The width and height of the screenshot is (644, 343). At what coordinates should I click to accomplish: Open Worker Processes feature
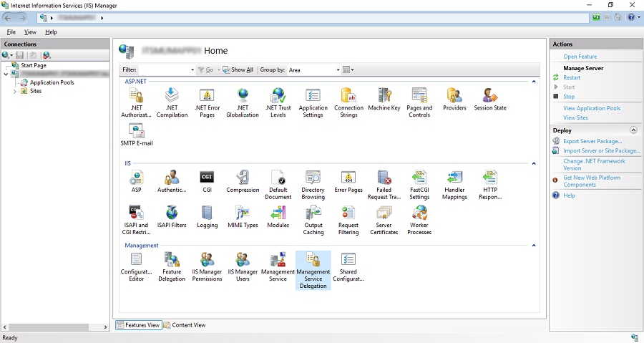click(x=419, y=220)
